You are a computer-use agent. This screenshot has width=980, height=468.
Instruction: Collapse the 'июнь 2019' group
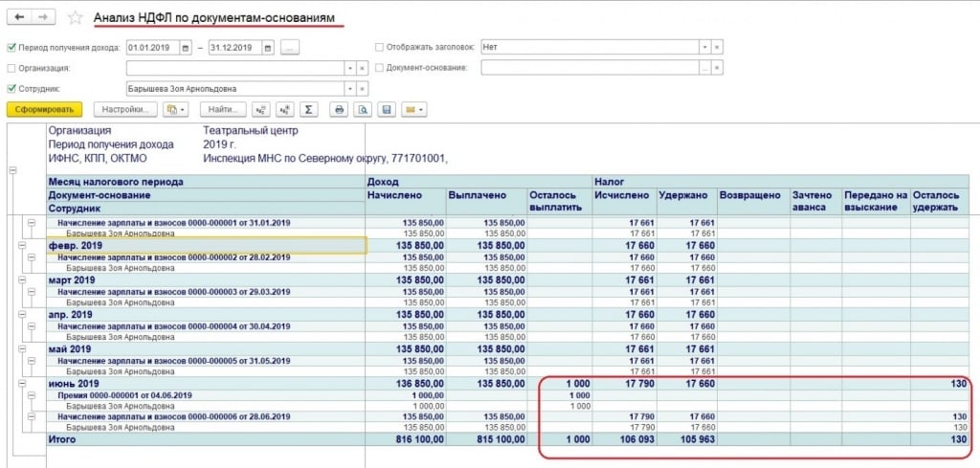20,384
